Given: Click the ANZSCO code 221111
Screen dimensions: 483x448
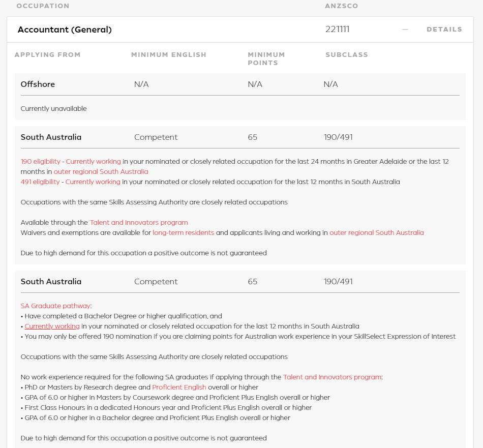Looking at the screenshot, I should (337, 29).
